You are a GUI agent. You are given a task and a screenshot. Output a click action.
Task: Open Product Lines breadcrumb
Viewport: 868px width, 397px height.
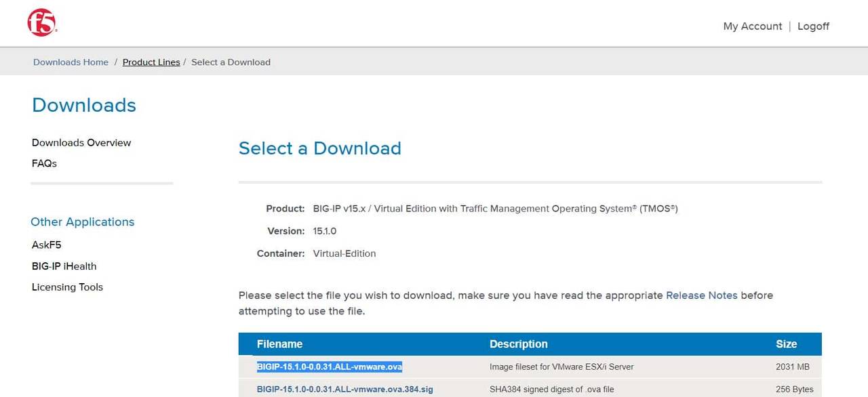coord(151,62)
